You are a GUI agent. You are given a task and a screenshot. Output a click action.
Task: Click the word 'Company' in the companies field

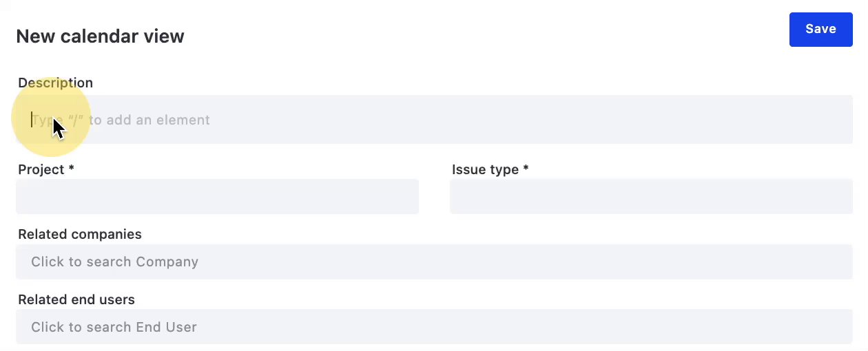click(x=167, y=262)
